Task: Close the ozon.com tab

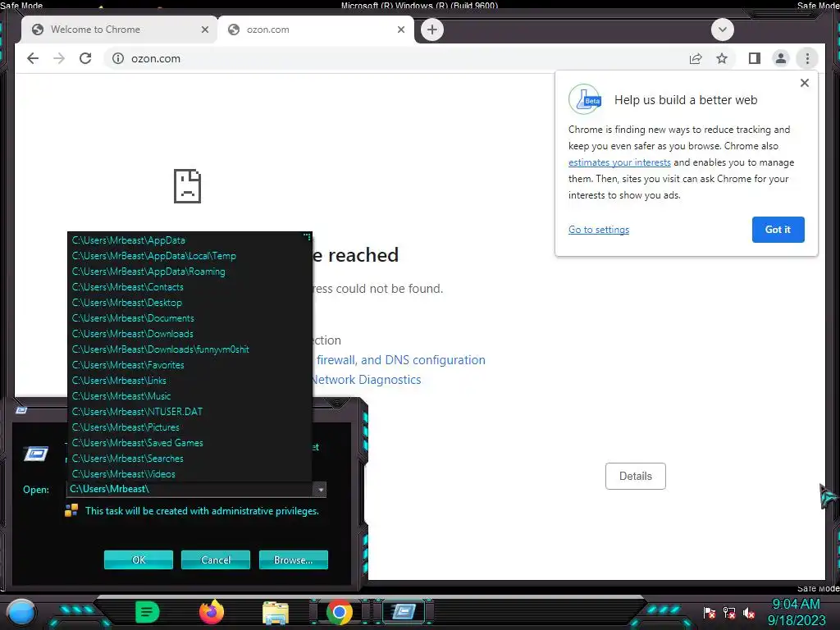Action: pyautogui.click(x=400, y=30)
